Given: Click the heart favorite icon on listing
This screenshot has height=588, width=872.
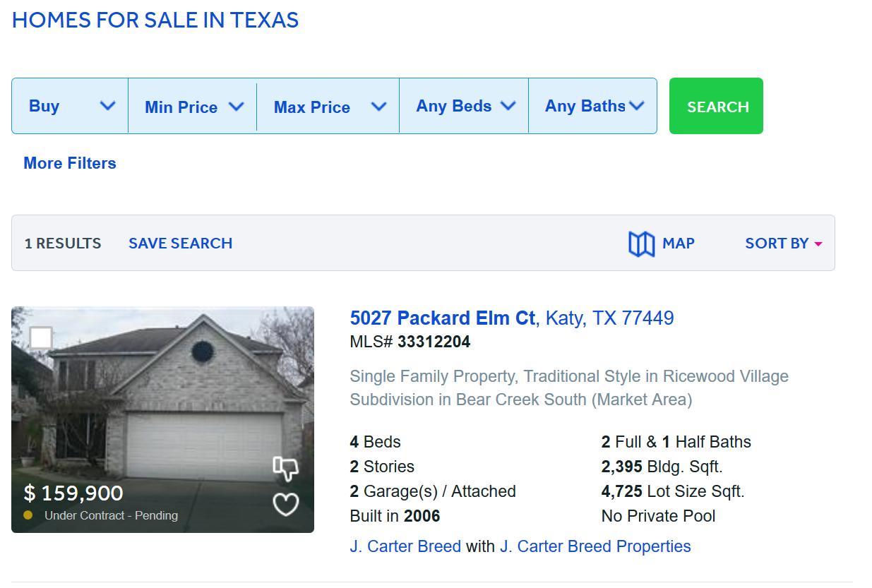Looking at the screenshot, I should pos(286,504).
